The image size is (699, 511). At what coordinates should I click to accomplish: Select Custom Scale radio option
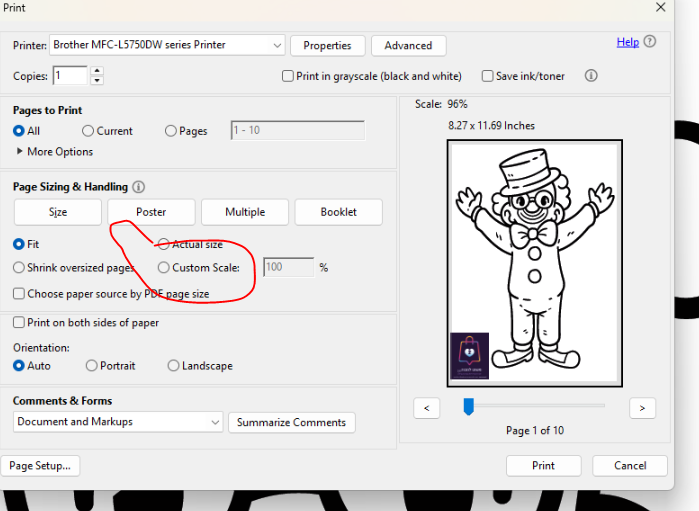[164, 268]
